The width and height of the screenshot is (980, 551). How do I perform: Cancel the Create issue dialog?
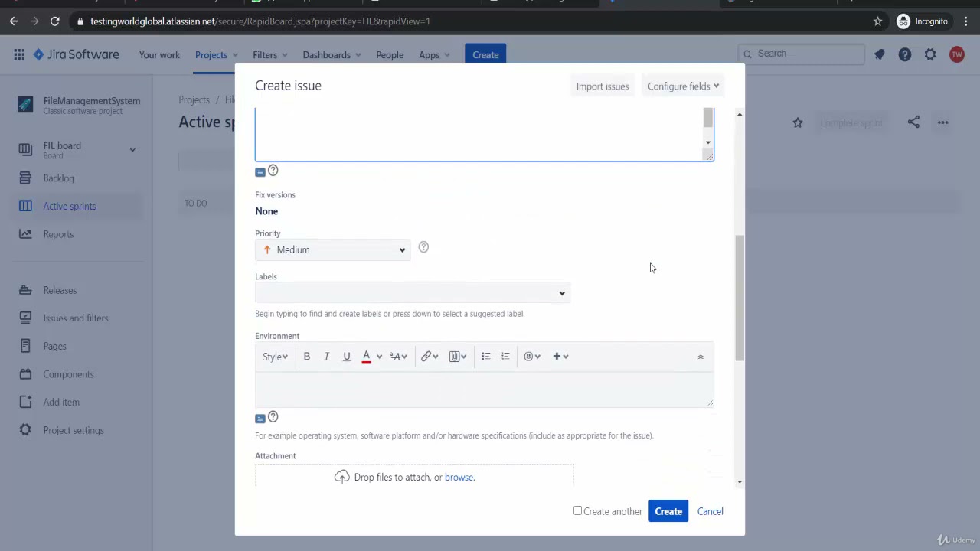click(710, 511)
